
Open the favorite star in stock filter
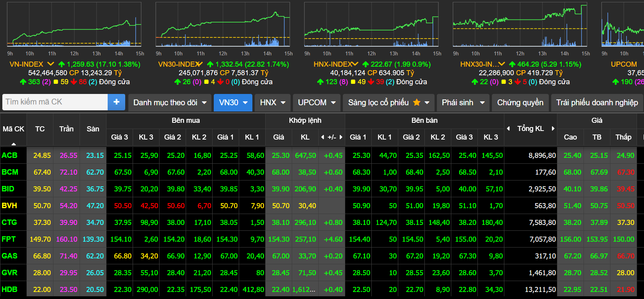417,103
